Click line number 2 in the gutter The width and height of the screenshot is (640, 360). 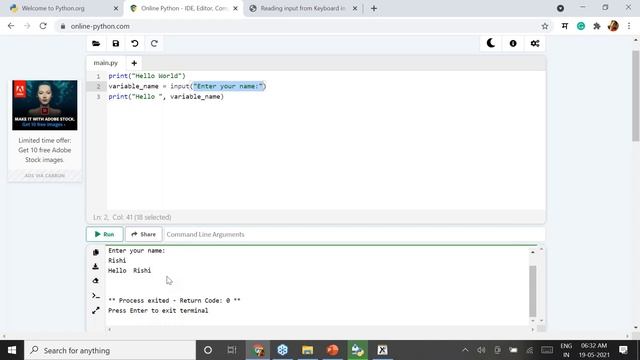(x=98, y=87)
